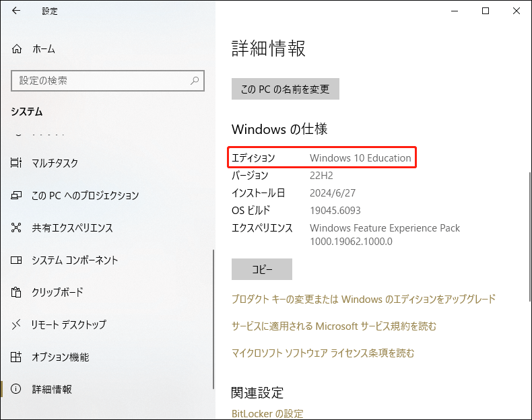
Task: Open Microsoft サービス規約を読む link
Action: click(334, 326)
